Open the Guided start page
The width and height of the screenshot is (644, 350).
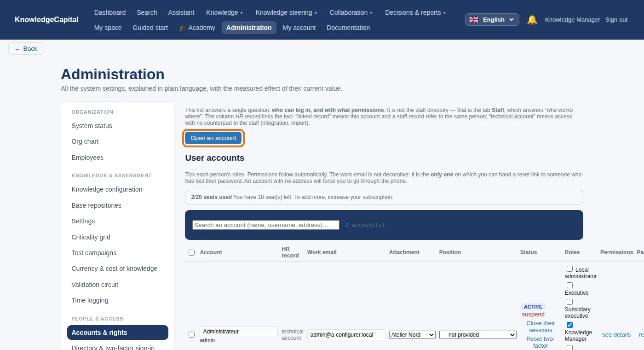click(150, 28)
